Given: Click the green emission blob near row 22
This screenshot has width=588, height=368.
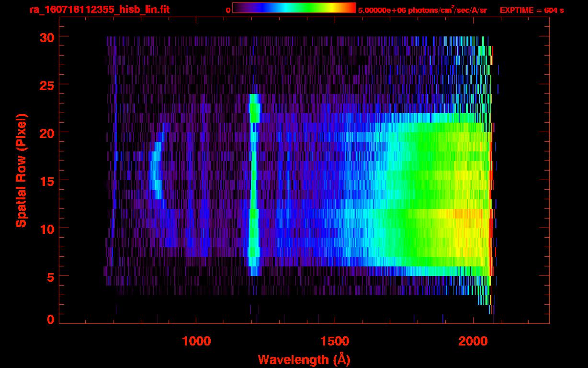Looking at the screenshot, I should pos(255,113).
